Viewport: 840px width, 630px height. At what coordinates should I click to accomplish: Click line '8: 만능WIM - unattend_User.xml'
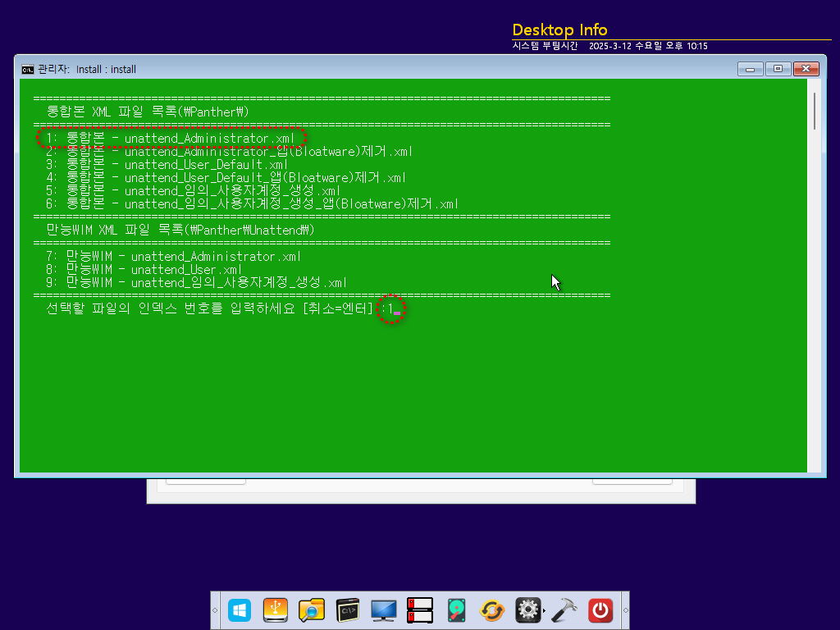(144, 269)
